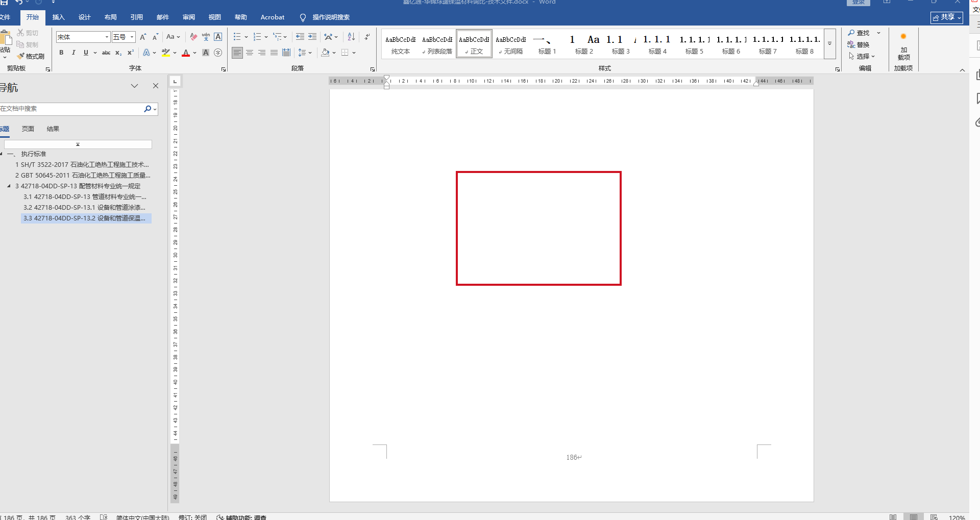Click the 共享 (Share) button

tap(946, 17)
